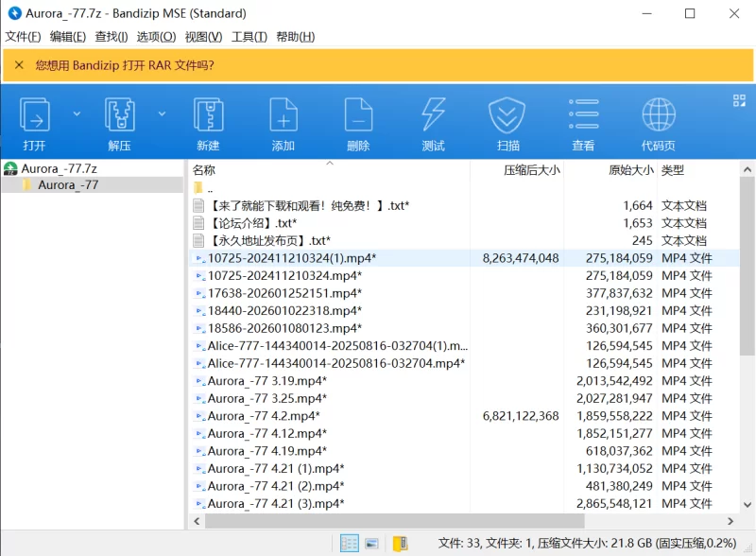Click the Extract (解压) toolbar icon

[120, 114]
